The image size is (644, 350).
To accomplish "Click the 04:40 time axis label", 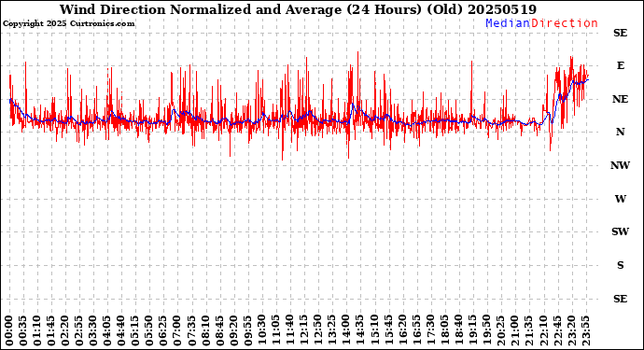I will click(121, 331).
